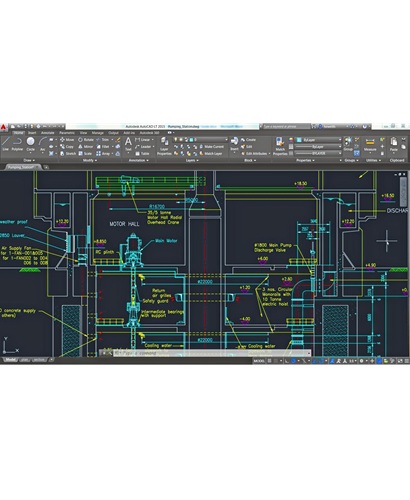Click Create block
The width and height of the screenshot is (410, 500).
tap(248, 140)
